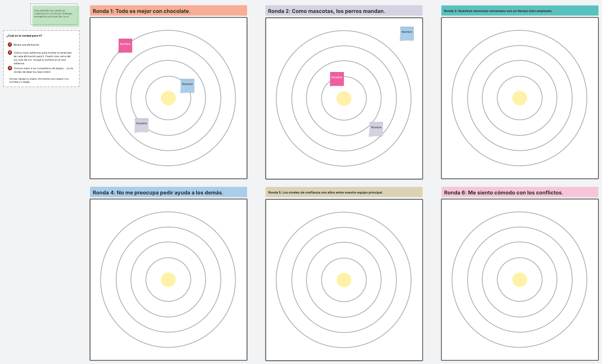Click red step 3 circle icon
The image size is (602, 364).
tap(10, 68)
